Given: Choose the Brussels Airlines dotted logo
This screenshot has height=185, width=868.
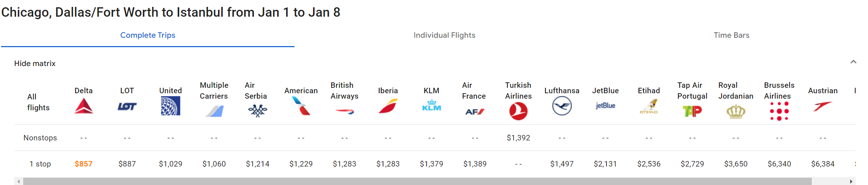Looking at the screenshot, I should click(779, 111).
